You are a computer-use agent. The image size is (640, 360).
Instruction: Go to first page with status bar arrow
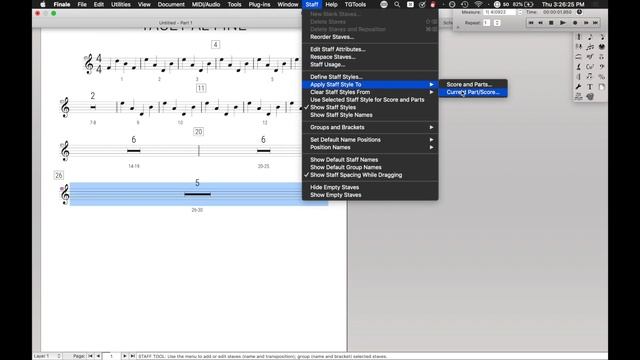pos(91,356)
